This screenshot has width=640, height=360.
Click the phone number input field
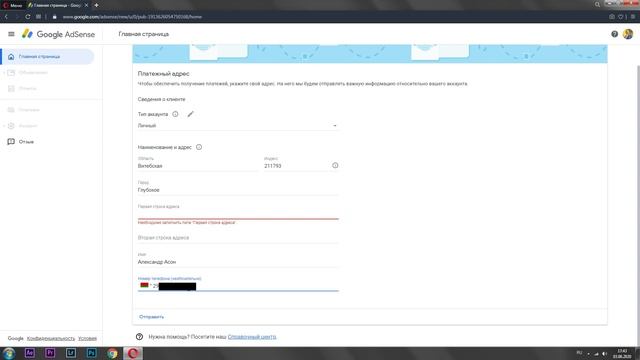[245, 286]
